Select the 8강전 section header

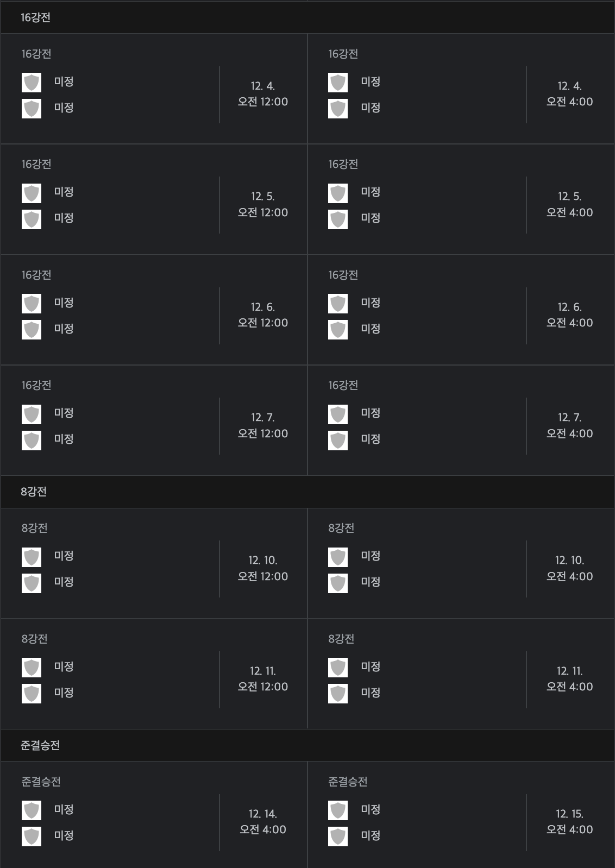tap(307, 492)
